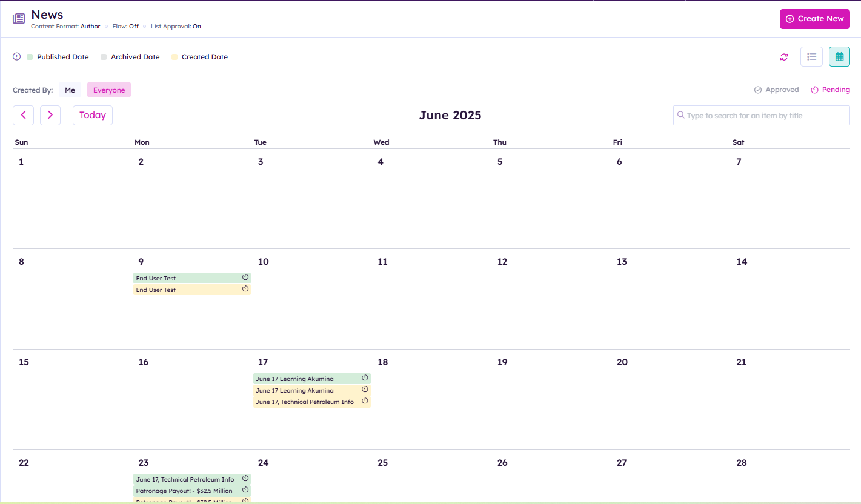861x504 pixels.
Task: Click the legend info icon beside Published Date
Action: click(x=17, y=57)
